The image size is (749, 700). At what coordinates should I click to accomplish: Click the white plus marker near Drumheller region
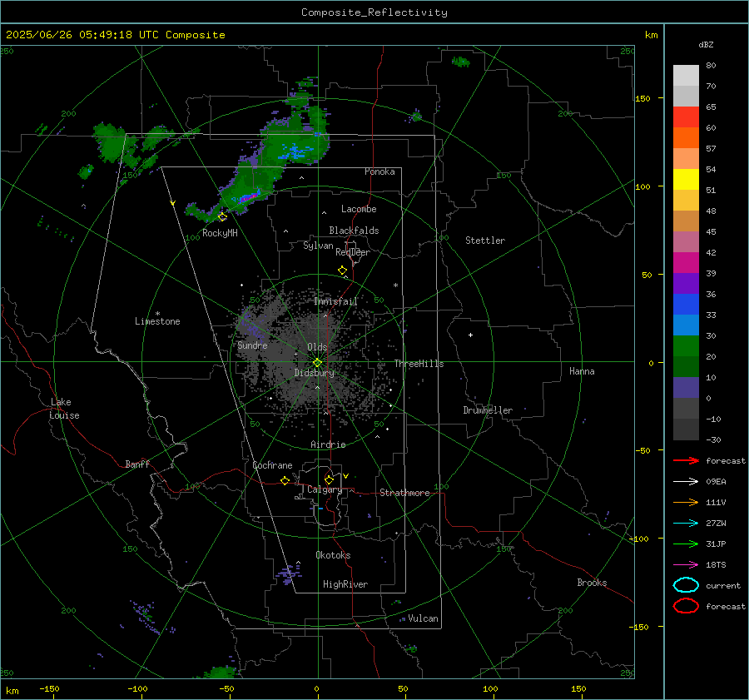tap(470, 335)
